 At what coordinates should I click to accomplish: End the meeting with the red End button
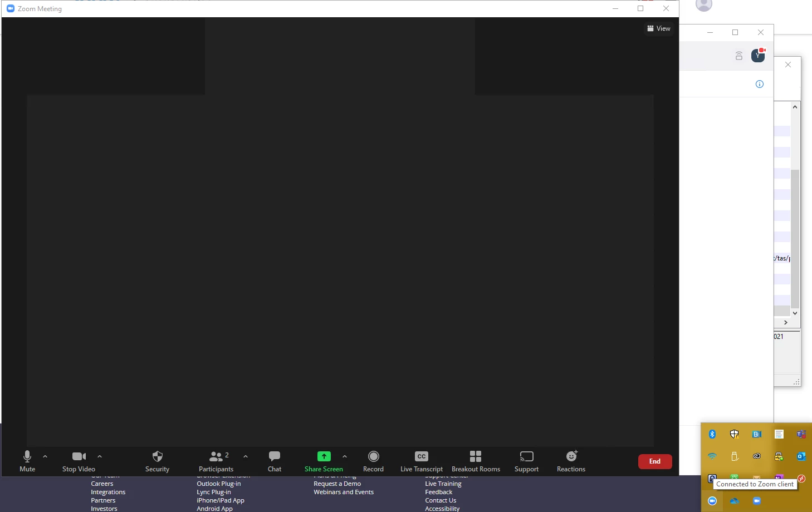655,461
